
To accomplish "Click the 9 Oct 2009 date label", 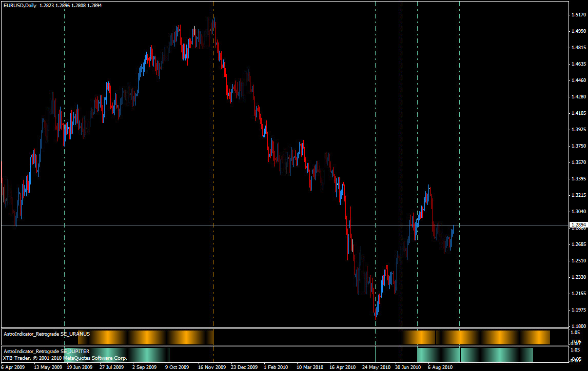I will click(x=177, y=367).
